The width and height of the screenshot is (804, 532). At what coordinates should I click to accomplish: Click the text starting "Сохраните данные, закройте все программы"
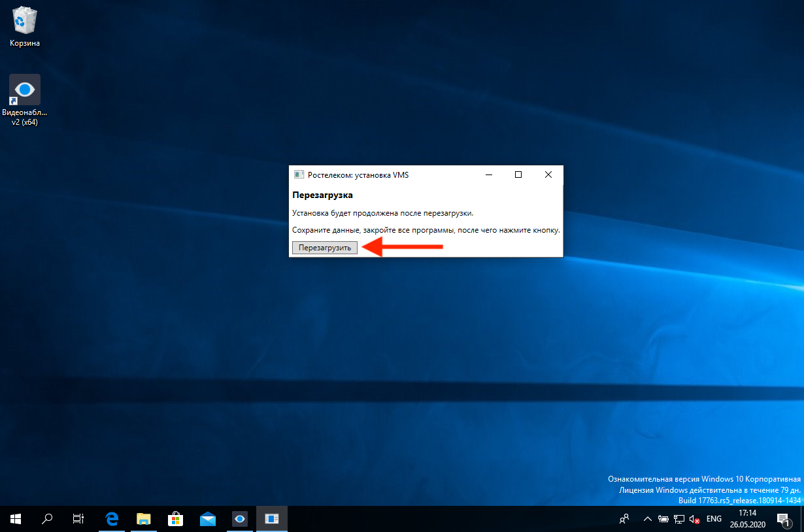coord(426,231)
